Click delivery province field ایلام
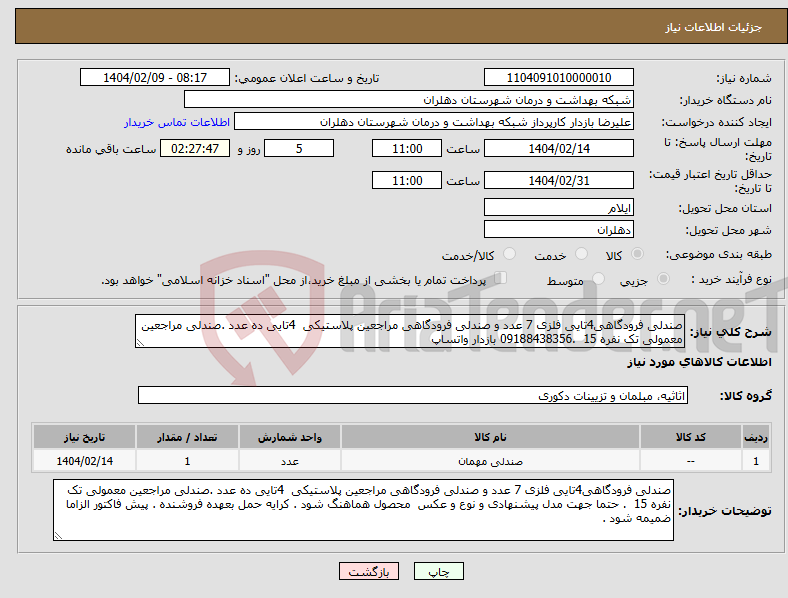Viewport: 788px width, 598px height. (x=559, y=208)
